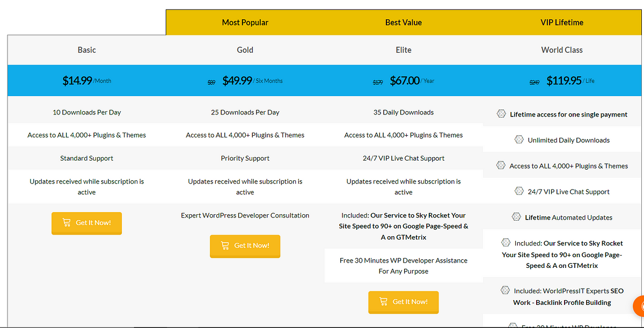The height and width of the screenshot is (328, 644).
Task: Click cart icon in Basic plan button
Action: click(67, 222)
